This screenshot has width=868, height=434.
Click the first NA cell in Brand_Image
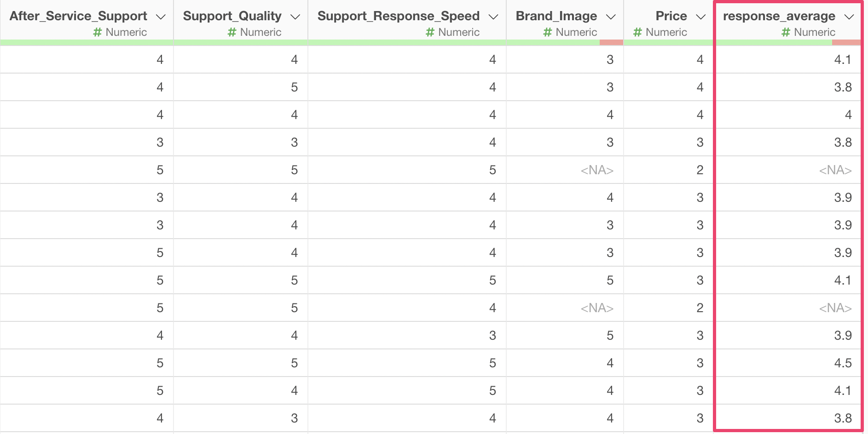597,170
